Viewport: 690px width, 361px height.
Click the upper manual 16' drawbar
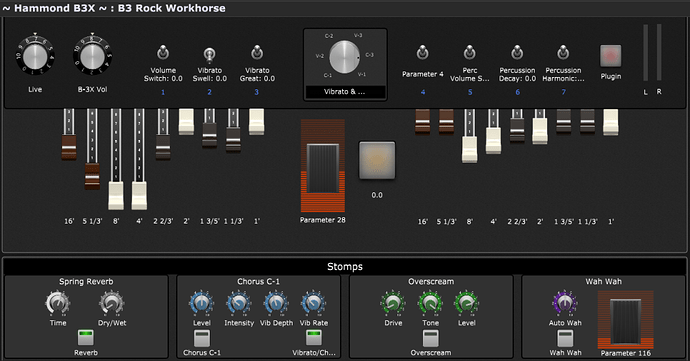[x=69, y=147]
